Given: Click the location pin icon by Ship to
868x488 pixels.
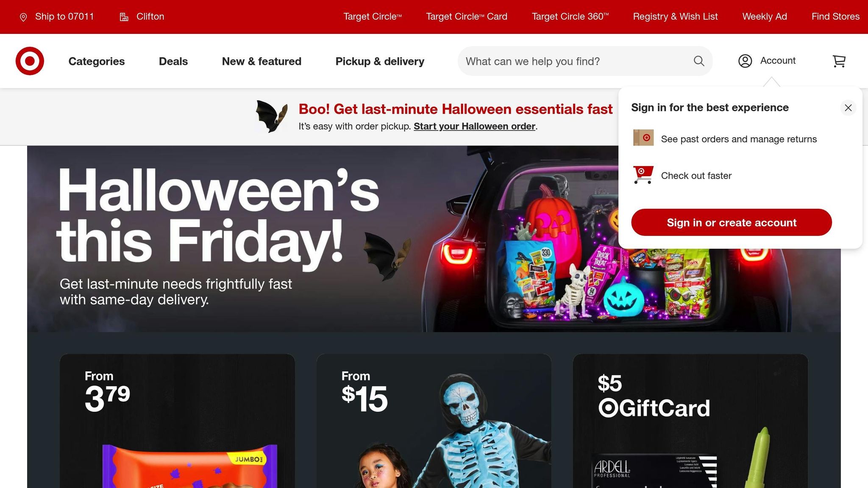Looking at the screenshot, I should click(x=23, y=17).
